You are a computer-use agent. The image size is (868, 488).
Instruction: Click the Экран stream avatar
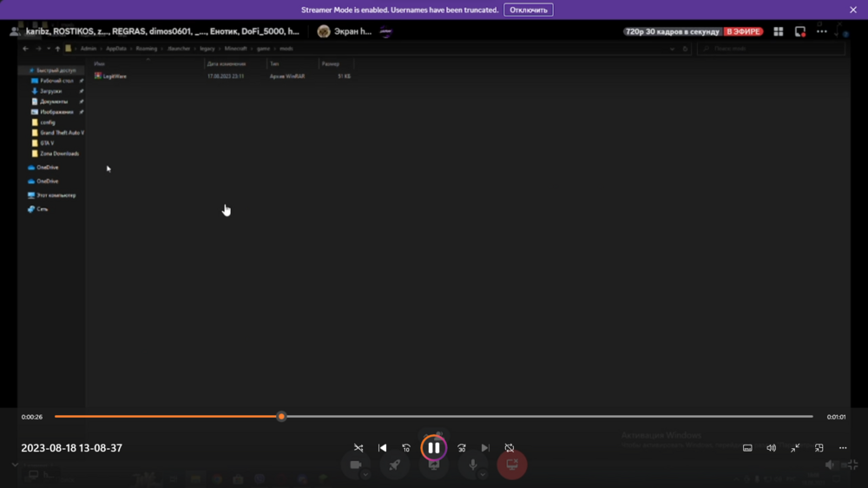click(x=324, y=31)
